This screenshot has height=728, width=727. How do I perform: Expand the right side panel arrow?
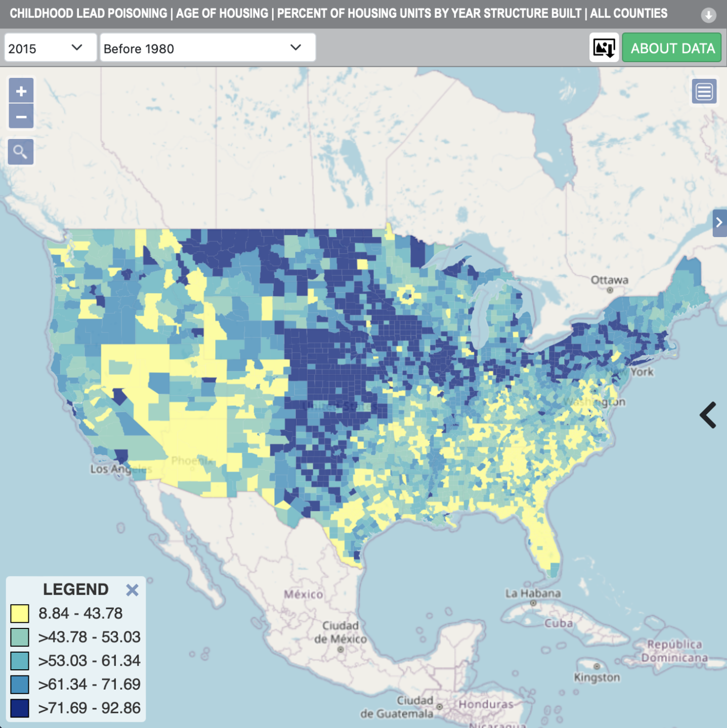coord(719,223)
